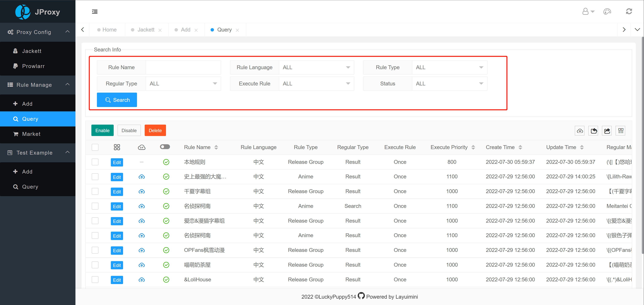
Task: Click GitHub icon in footer
Action: coord(361,296)
